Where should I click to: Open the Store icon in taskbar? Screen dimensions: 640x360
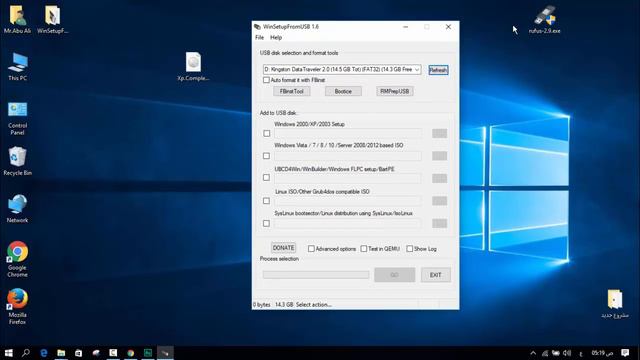tap(78, 353)
